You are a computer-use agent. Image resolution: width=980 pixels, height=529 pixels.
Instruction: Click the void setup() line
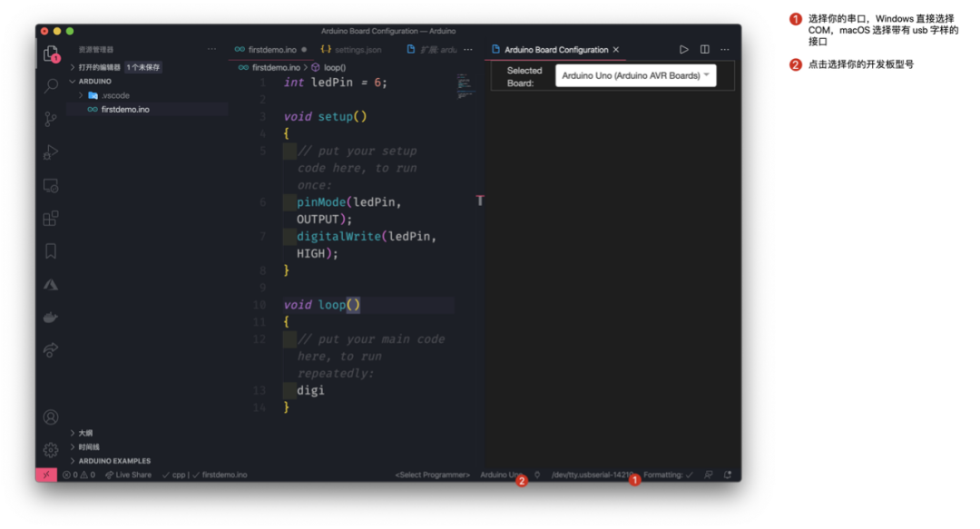coord(326,116)
